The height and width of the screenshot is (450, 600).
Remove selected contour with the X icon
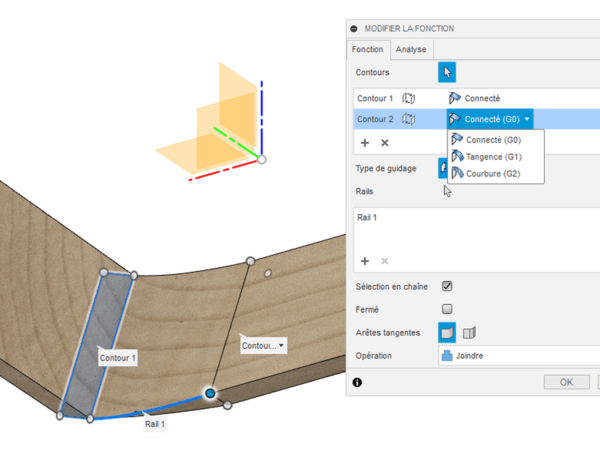384,143
